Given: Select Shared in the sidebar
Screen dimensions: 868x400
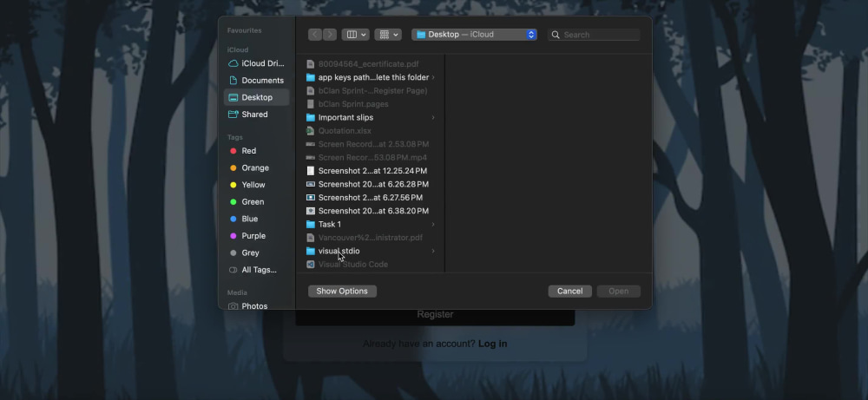Looking at the screenshot, I should [256, 114].
